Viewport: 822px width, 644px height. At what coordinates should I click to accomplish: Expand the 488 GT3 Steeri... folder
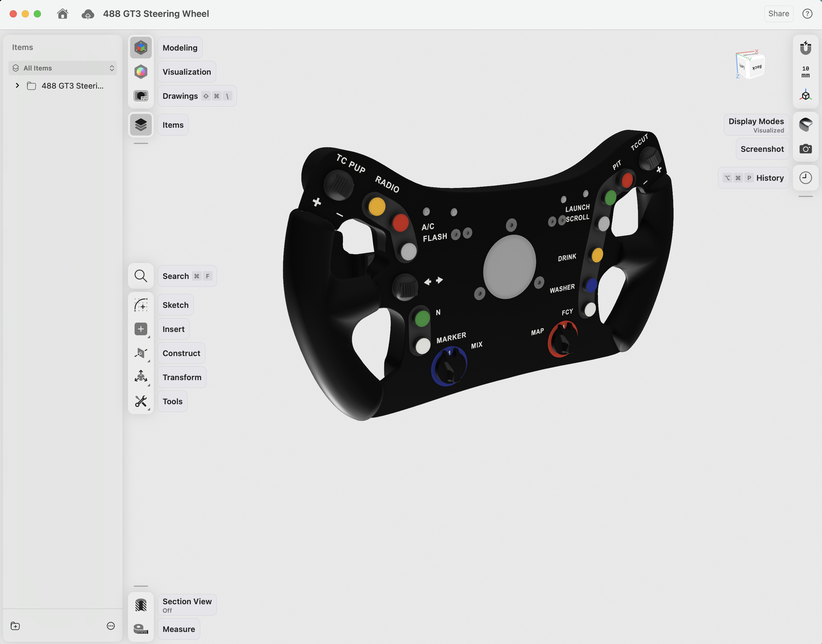tap(17, 86)
